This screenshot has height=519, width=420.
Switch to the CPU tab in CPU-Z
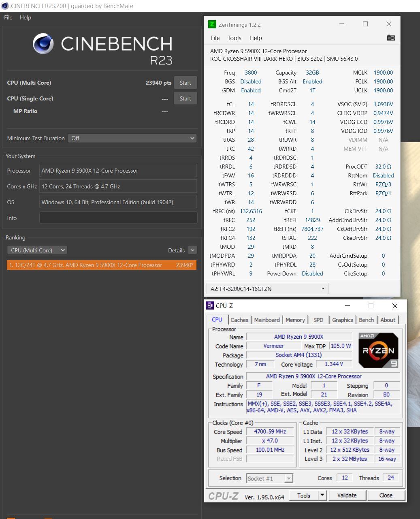[217, 320]
